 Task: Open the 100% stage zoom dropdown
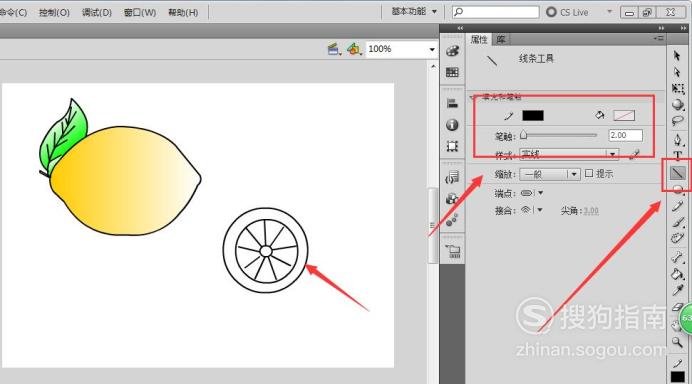point(432,49)
